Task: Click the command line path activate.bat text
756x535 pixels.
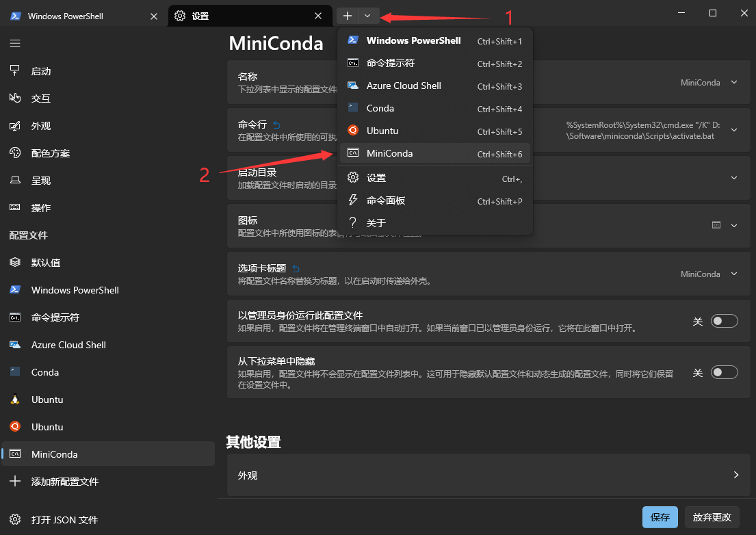Action: tap(642, 131)
